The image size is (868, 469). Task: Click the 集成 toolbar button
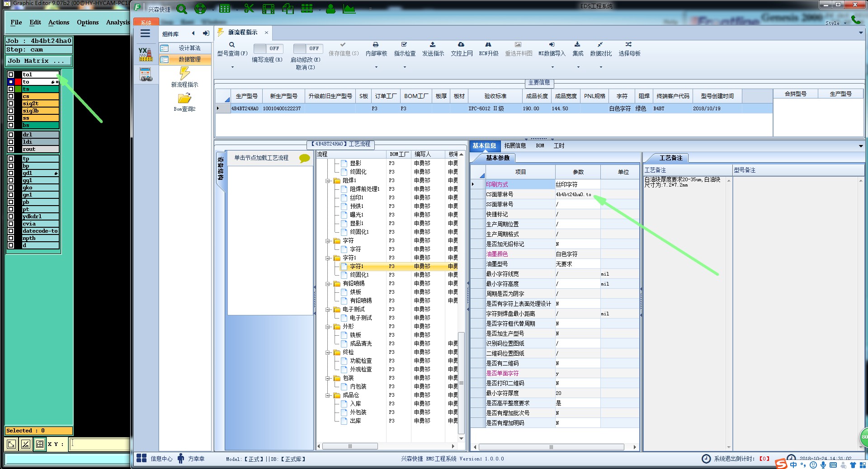578,49
